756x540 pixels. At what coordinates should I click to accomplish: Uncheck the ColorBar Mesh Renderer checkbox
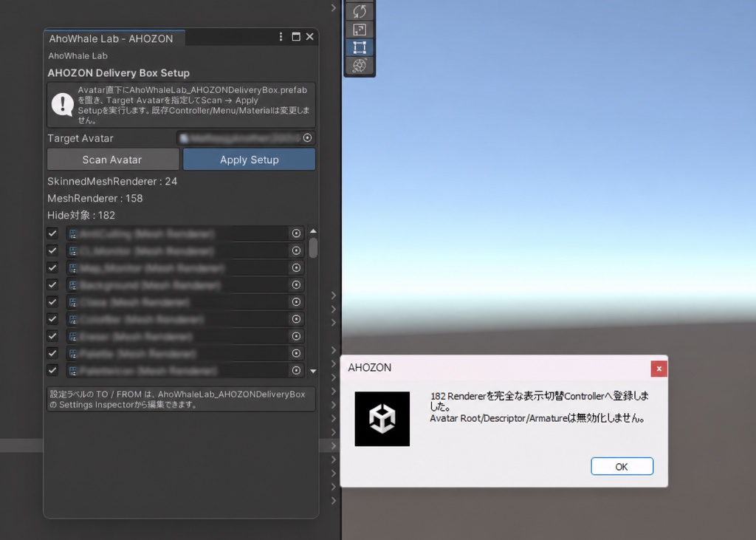(52, 319)
